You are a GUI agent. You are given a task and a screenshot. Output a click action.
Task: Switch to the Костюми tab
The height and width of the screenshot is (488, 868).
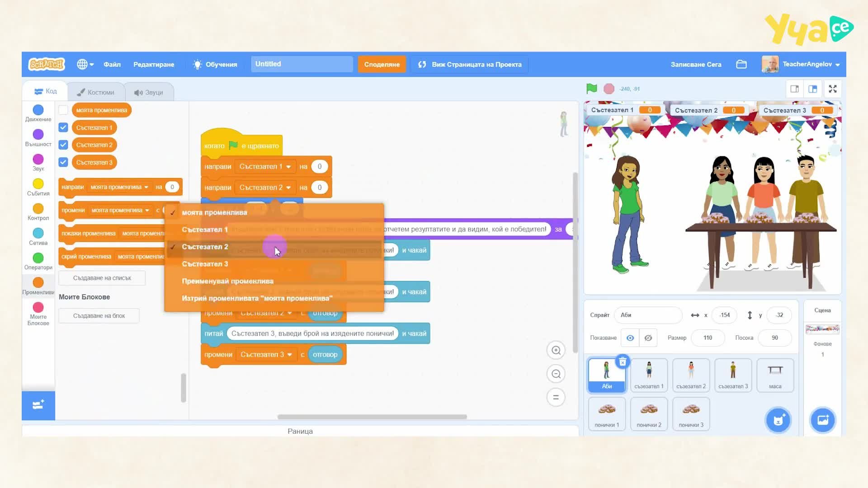click(x=96, y=92)
